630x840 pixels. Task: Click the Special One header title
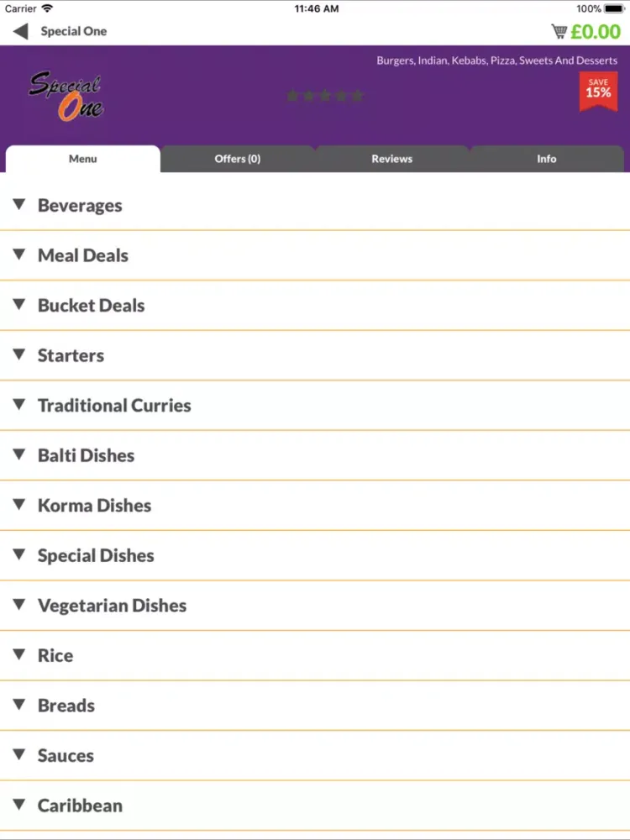pos(74,32)
